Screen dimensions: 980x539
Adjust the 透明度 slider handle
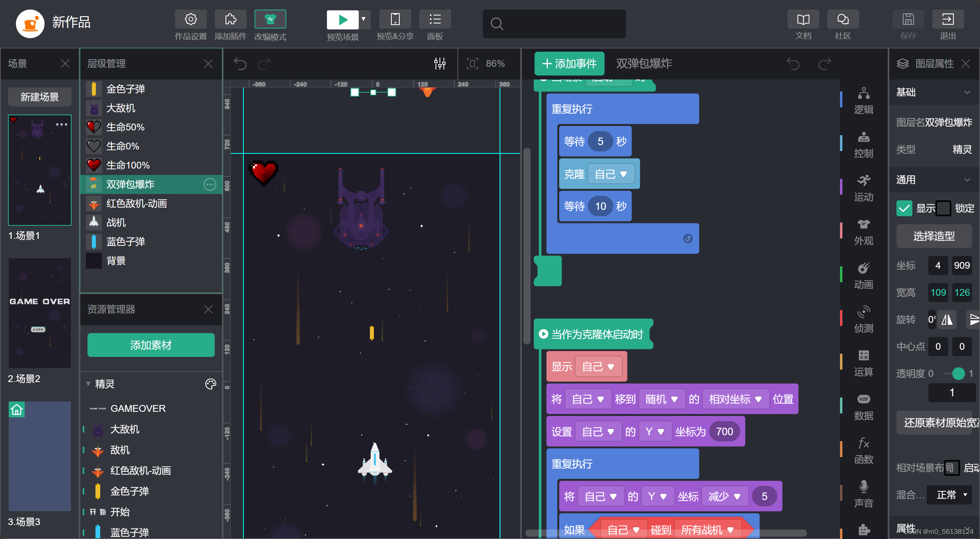click(959, 374)
